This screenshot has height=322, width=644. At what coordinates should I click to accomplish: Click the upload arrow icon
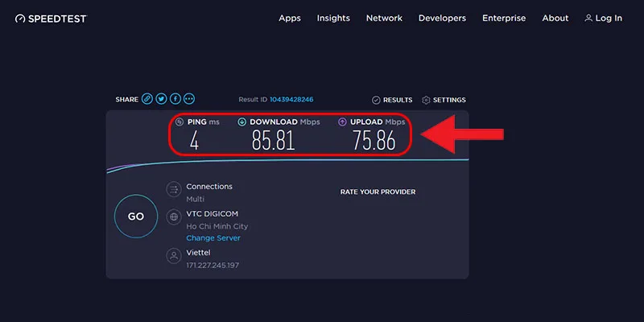coord(342,122)
